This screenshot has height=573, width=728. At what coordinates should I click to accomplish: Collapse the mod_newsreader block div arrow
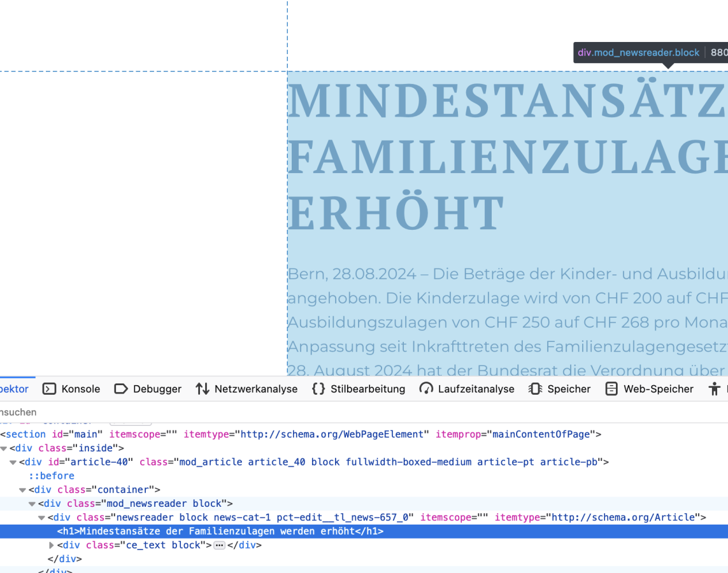pyautogui.click(x=32, y=504)
